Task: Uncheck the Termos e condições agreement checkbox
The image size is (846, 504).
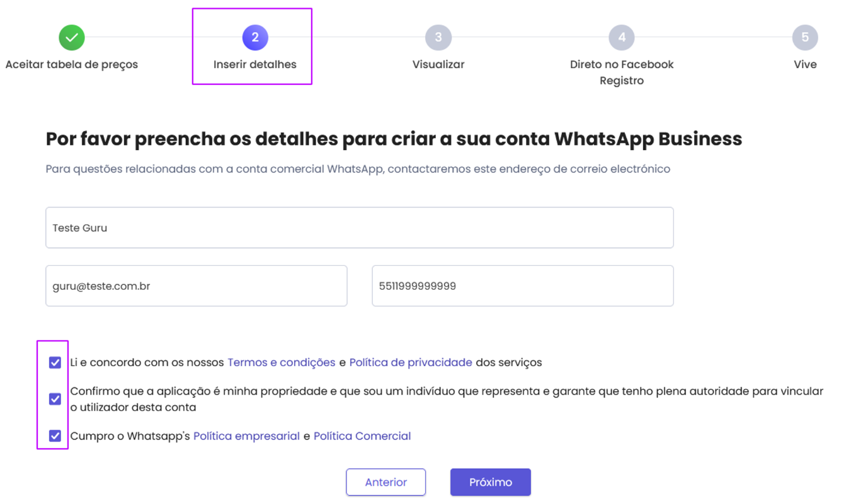Action: [55, 363]
